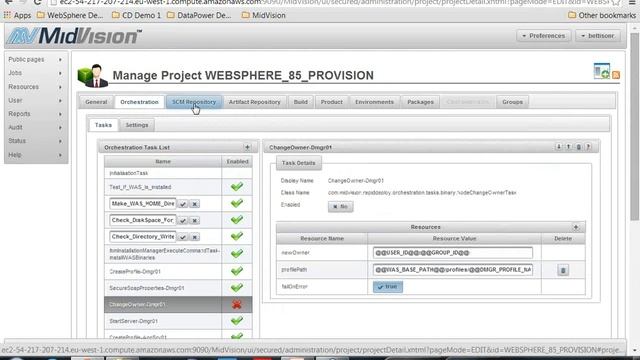Move ChangeOwner-Dmgr01 task up with arrow icon

(x=568, y=147)
